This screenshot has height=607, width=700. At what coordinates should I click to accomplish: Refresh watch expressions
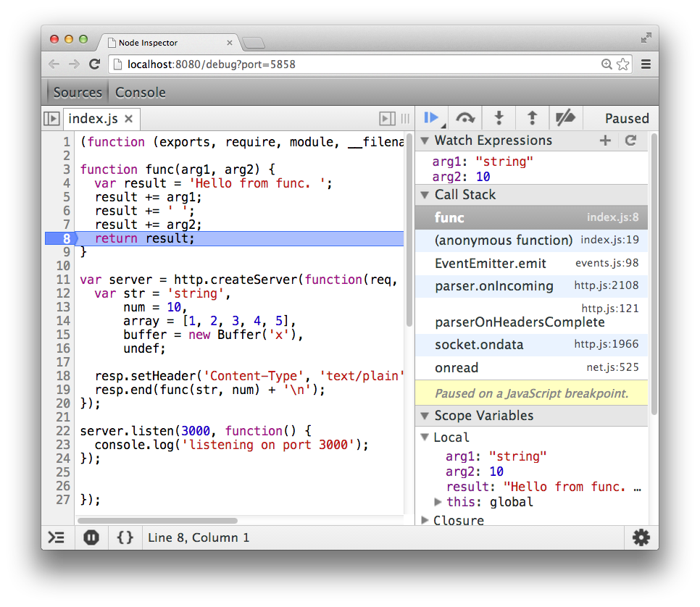pos(630,141)
